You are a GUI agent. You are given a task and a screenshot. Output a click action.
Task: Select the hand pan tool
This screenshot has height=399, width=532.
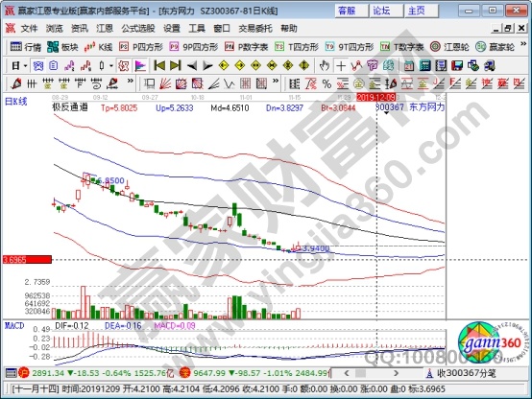pos(325,65)
